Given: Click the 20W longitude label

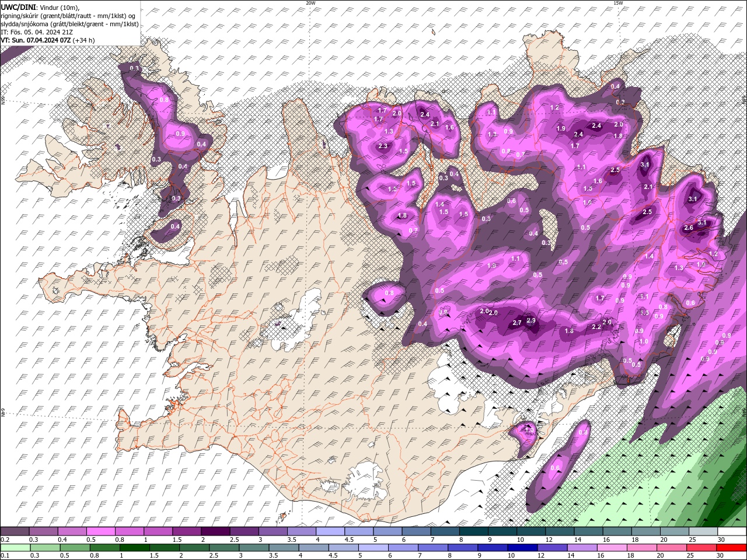Looking at the screenshot, I should 310,3.
